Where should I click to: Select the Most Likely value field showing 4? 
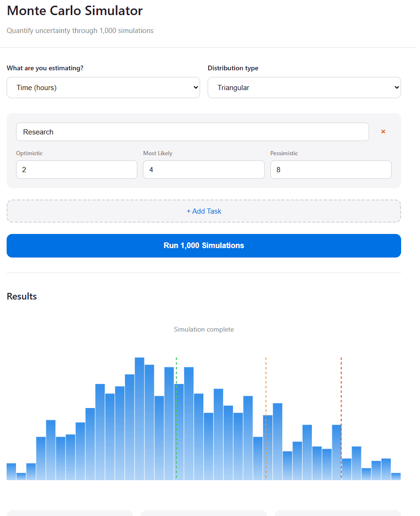point(203,169)
